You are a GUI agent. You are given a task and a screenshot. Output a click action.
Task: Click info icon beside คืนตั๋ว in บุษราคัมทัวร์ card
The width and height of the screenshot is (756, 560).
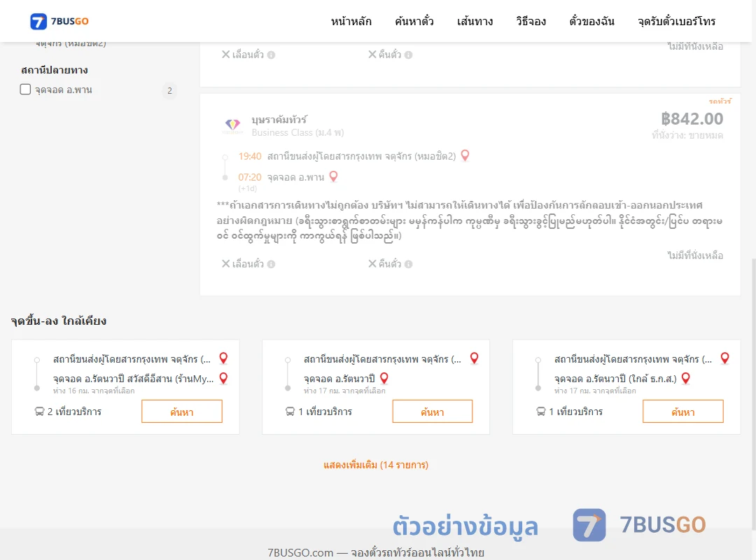tap(408, 265)
